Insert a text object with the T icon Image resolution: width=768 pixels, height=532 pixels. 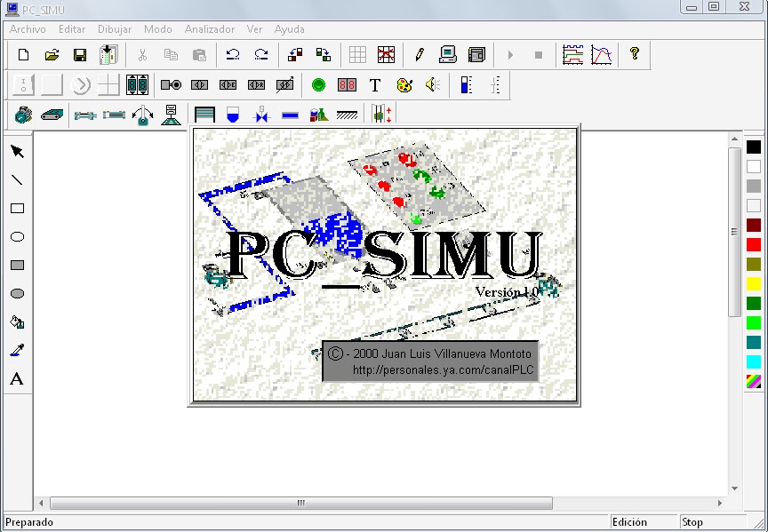375,85
